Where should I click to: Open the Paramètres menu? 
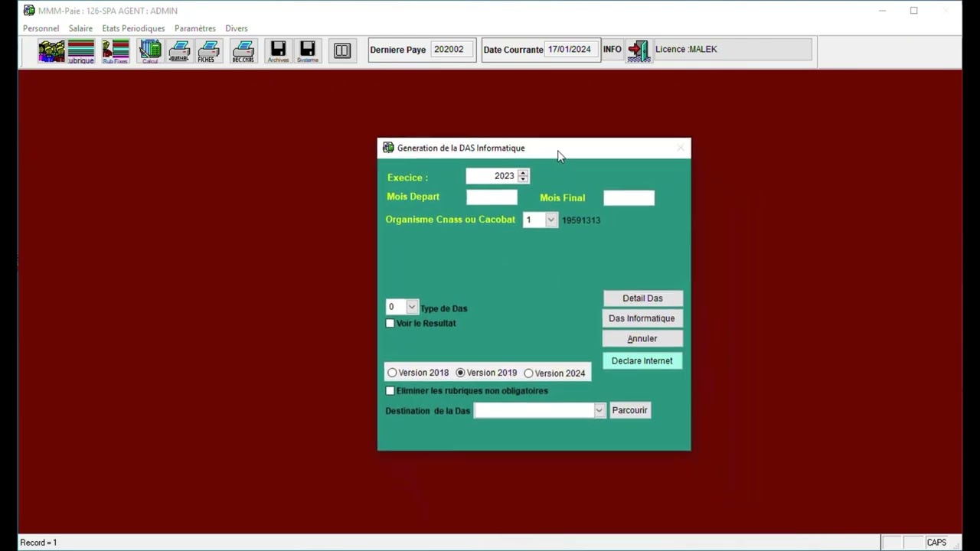click(x=195, y=28)
